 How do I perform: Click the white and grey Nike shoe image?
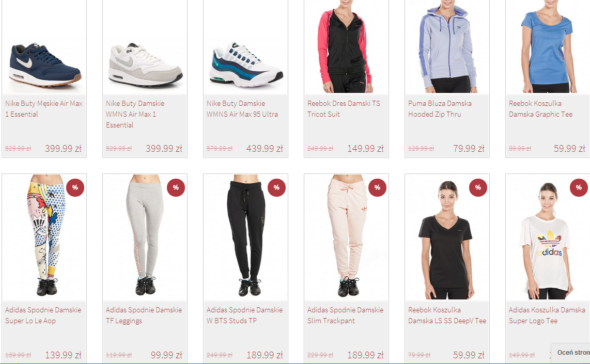point(145,65)
